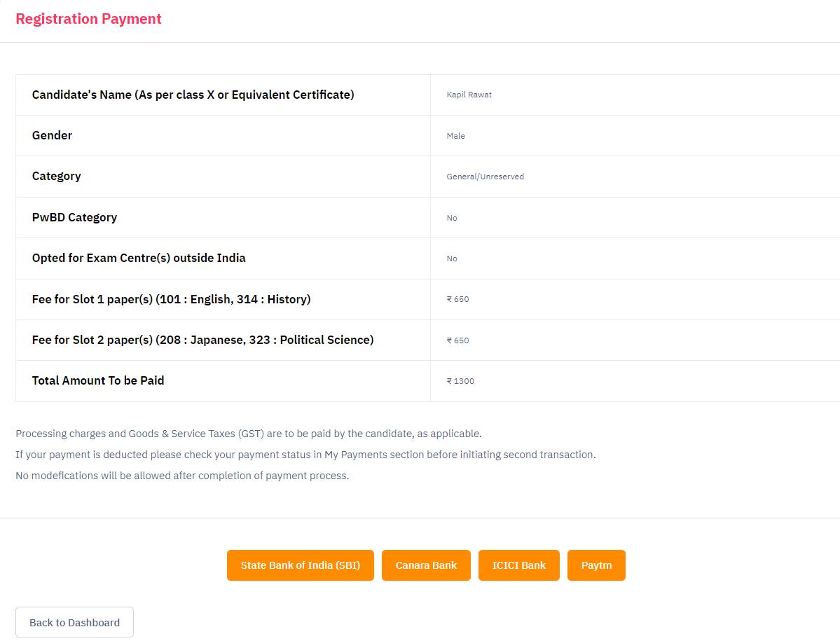The width and height of the screenshot is (840, 641).
Task: Click the Registration Payment heading
Action: tap(88, 19)
